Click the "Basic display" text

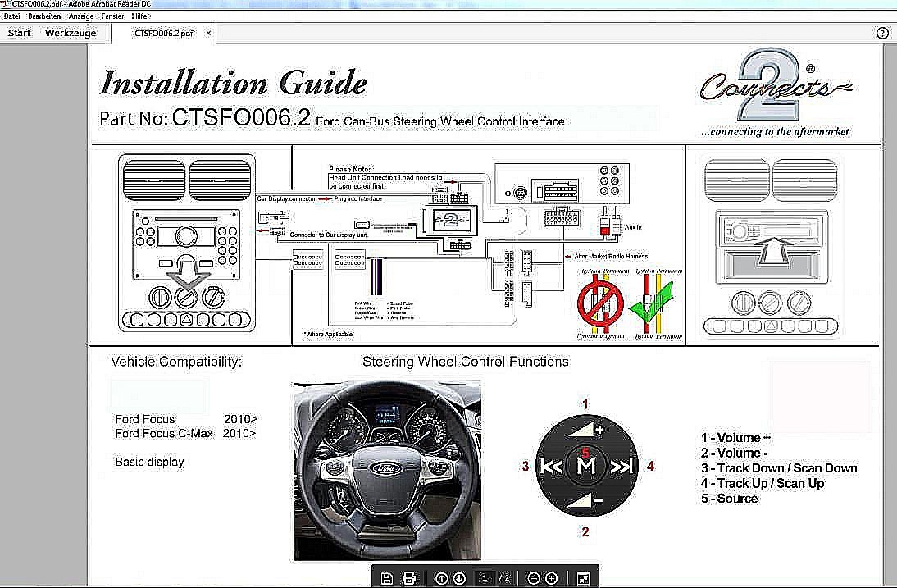(149, 463)
